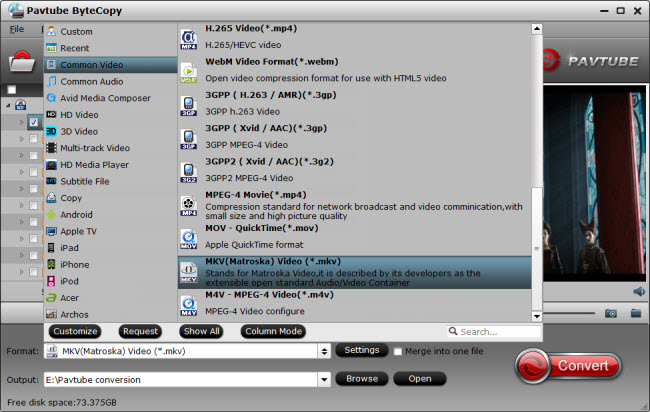650x412 pixels.
Task: Click format list scroll-down arrow
Action: click(x=537, y=316)
